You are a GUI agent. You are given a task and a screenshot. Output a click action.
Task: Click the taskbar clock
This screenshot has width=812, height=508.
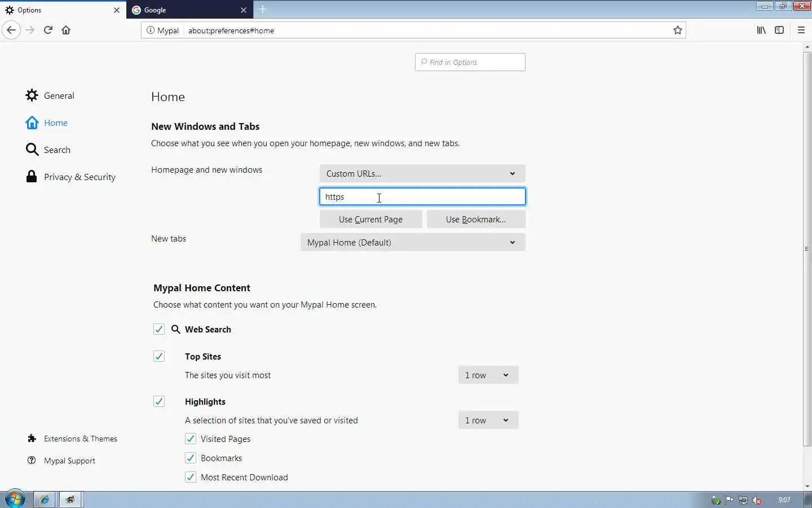pyautogui.click(x=784, y=500)
